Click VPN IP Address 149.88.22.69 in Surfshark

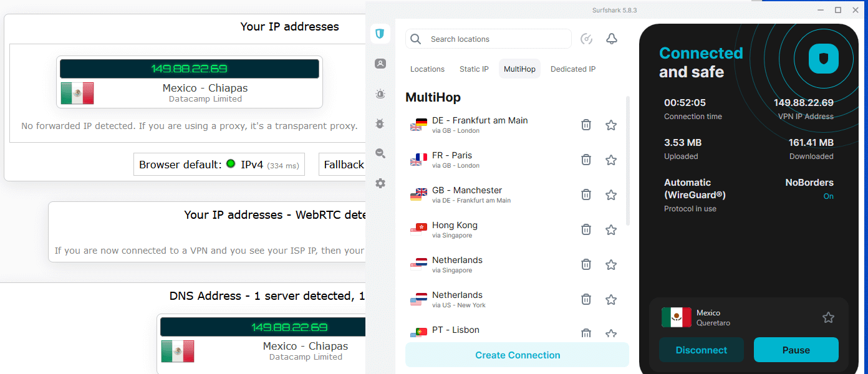(803, 103)
